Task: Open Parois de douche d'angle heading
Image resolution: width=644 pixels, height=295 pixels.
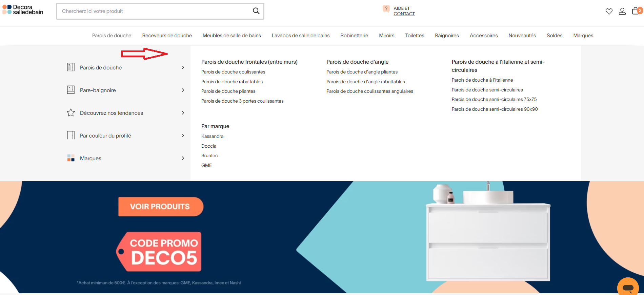Action: tap(357, 62)
